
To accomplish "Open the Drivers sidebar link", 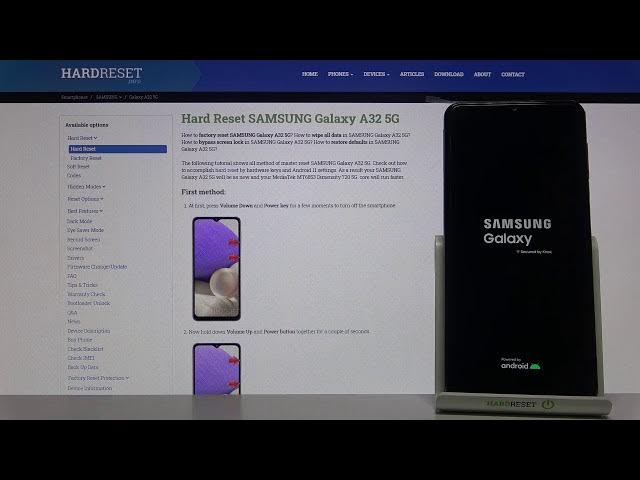I will 76,258.
